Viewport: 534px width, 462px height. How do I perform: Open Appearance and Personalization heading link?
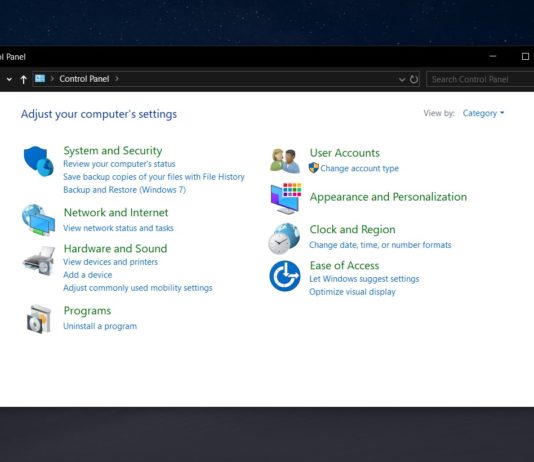coord(388,197)
